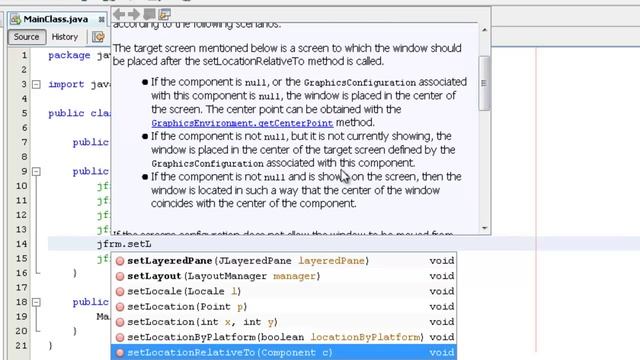Click the import keyword on line 3
This screenshot has height=360, width=640.
tap(66, 84)
